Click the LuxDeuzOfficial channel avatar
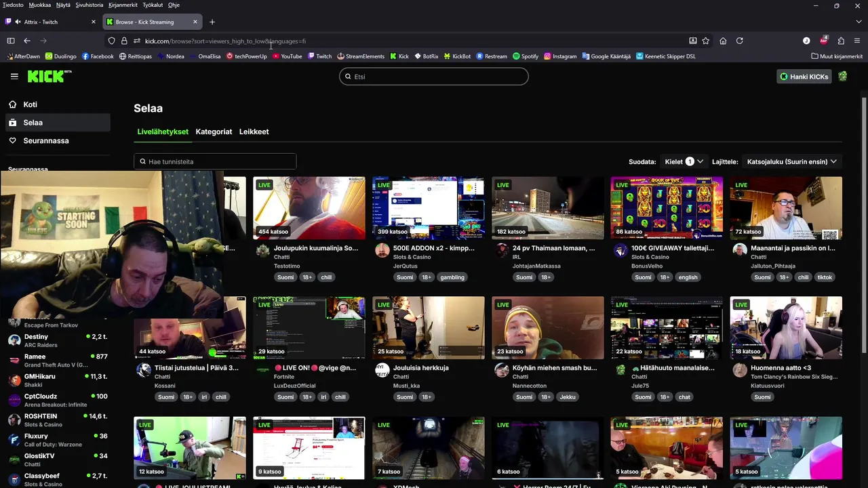The width and height of the screenshot is (868, 488). 263,369
